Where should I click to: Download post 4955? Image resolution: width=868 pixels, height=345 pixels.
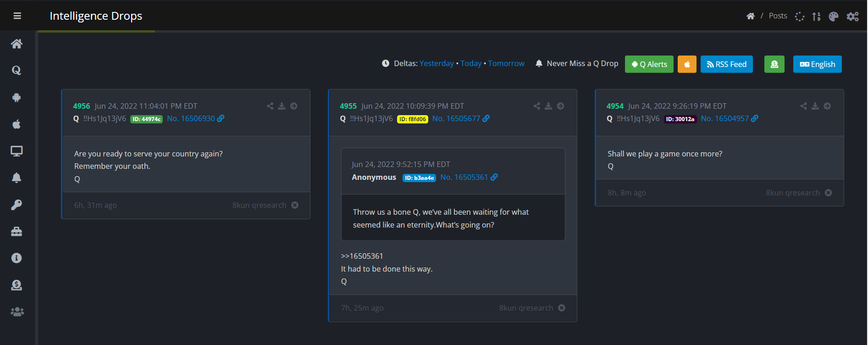coord(548,106)
